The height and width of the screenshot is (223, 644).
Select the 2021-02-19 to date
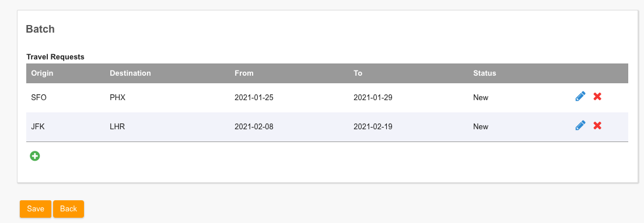(x=373, y=126)
